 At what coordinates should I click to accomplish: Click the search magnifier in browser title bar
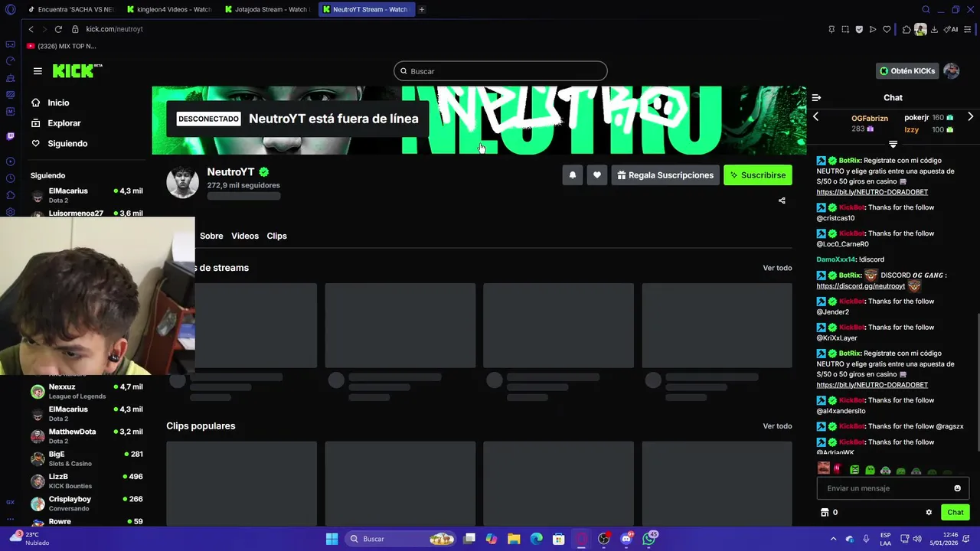[x=926, y=9]
